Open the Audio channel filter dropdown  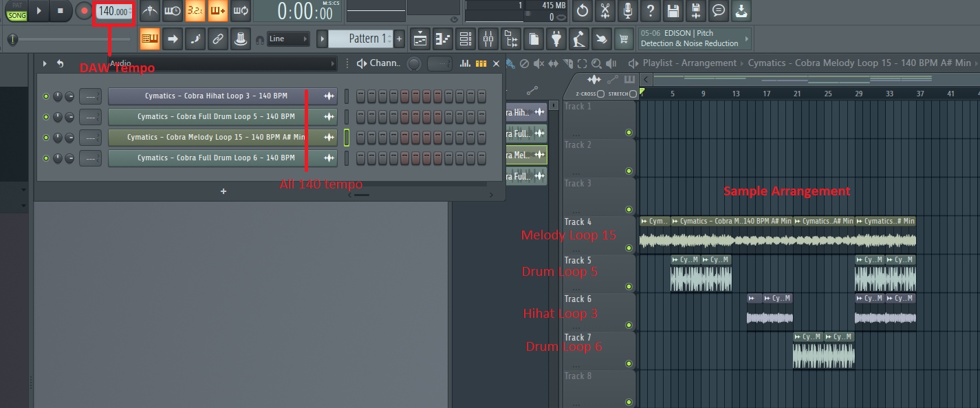coord(221,63)
